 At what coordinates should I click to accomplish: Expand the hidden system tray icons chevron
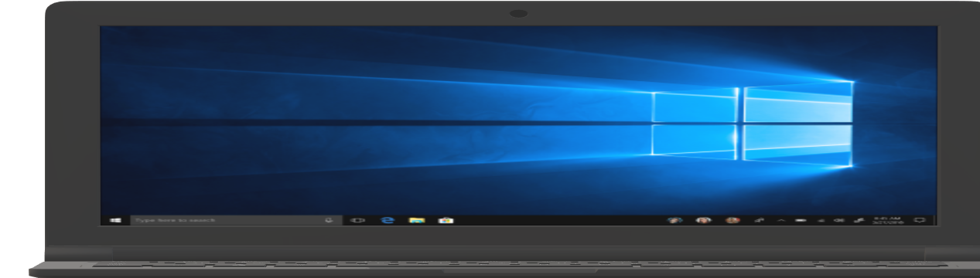[x=780, y=220]
